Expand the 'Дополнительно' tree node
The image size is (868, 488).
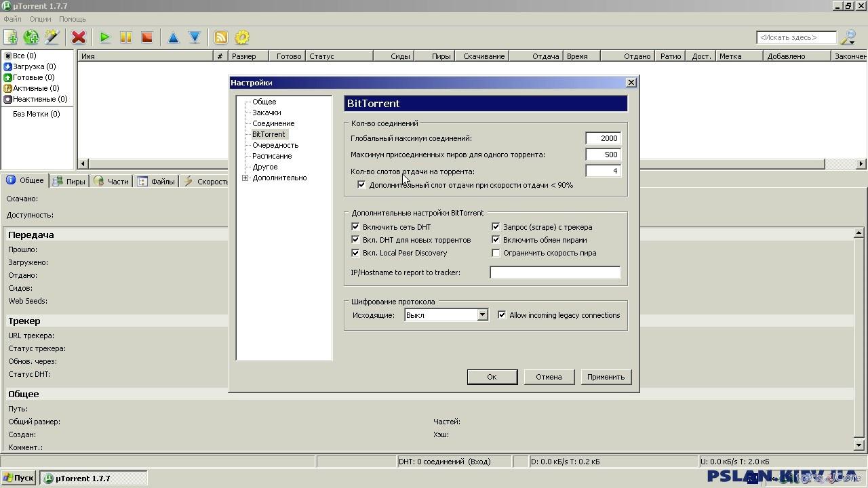click(245, 178)
